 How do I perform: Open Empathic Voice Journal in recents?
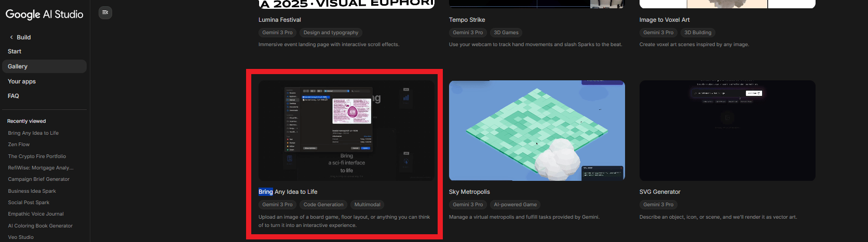click(x=36, y=214)
